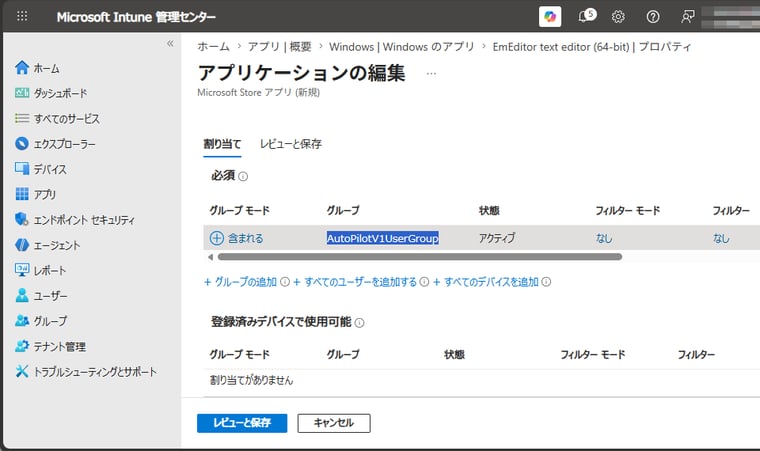Click the 含まれる group mode link

245,238
